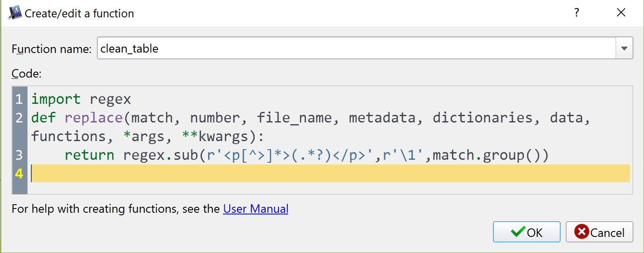Click line number 2 in code gutter
644x253 pixels.
[x=19, y=118]
